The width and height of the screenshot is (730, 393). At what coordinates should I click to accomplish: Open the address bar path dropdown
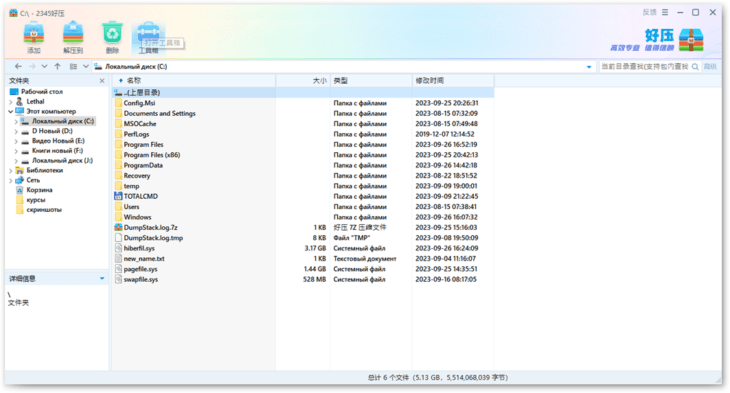589,67
